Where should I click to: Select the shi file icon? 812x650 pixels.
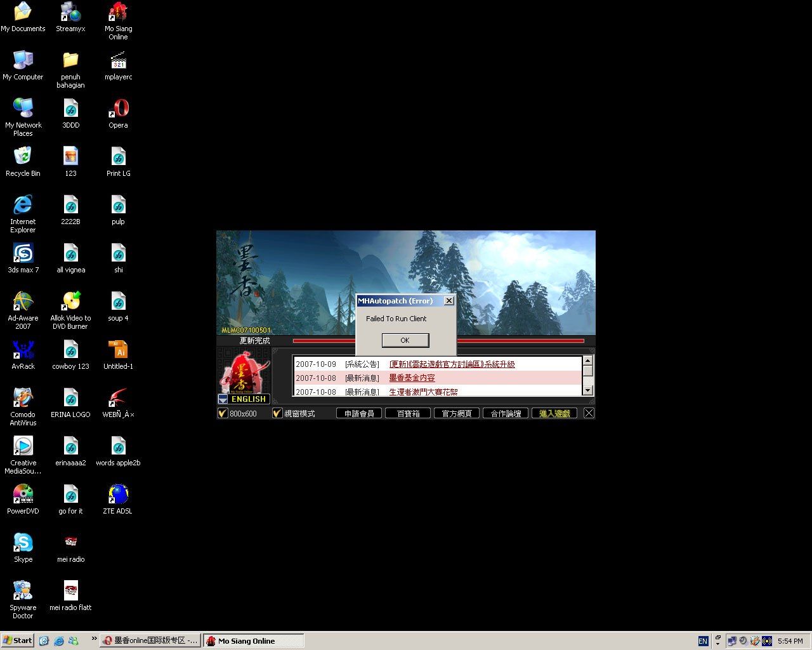point(118,259)
